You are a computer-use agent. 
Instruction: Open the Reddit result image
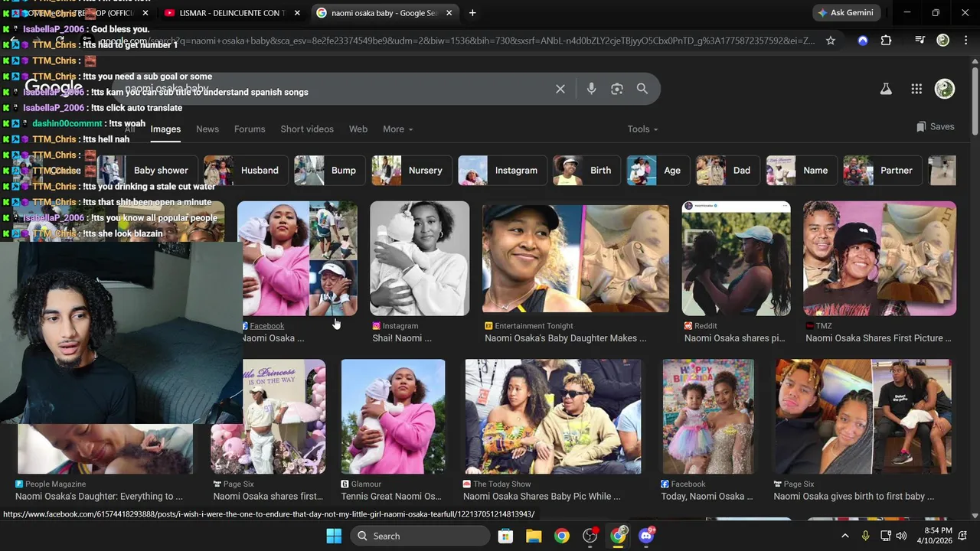pos(737,259)
